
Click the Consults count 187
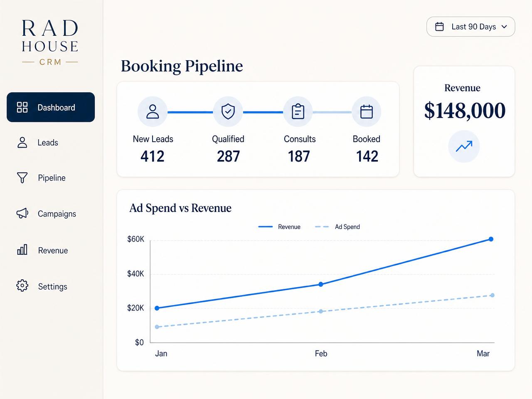[x=299, y=156]
